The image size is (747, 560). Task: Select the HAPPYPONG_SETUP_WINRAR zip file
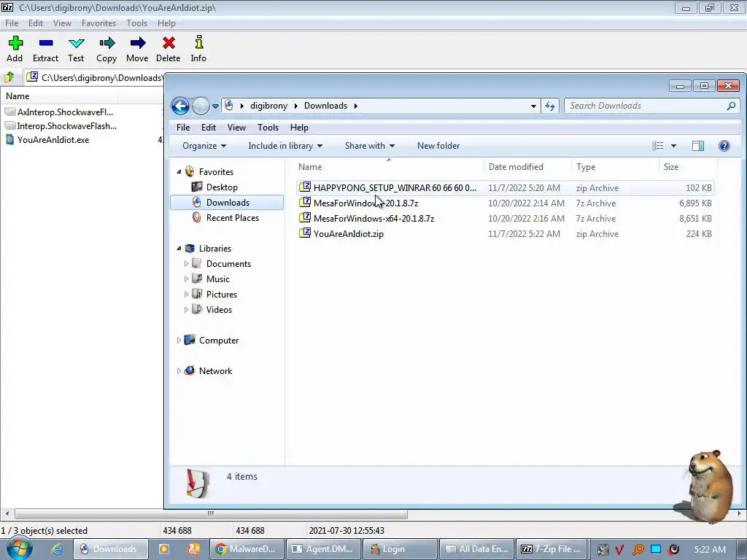pyautogui.click(x=395, y=187)
